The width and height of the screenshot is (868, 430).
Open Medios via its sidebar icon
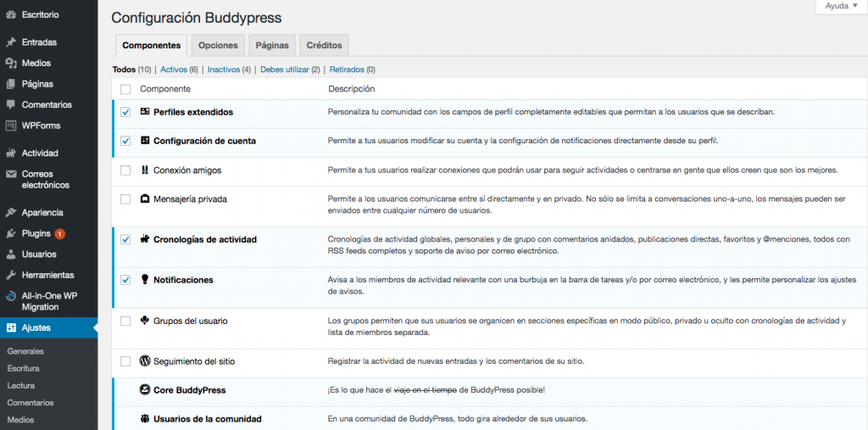click(11, 63)
